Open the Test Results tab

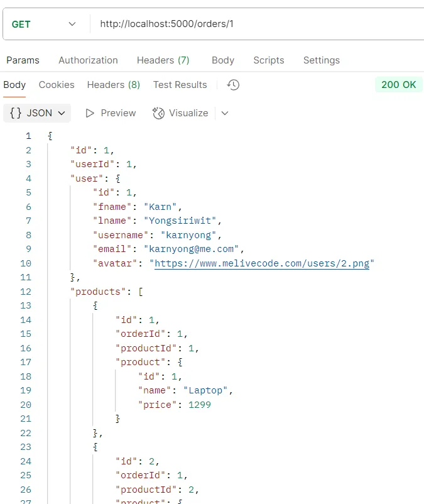[x=180, y=84]
